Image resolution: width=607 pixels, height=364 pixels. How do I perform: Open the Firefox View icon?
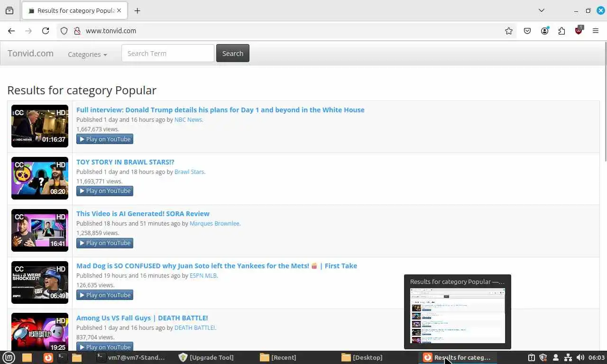point(9,10)
